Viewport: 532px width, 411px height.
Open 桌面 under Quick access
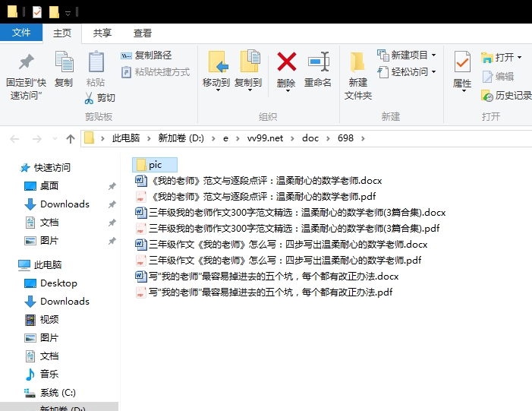tap(42, 186)
